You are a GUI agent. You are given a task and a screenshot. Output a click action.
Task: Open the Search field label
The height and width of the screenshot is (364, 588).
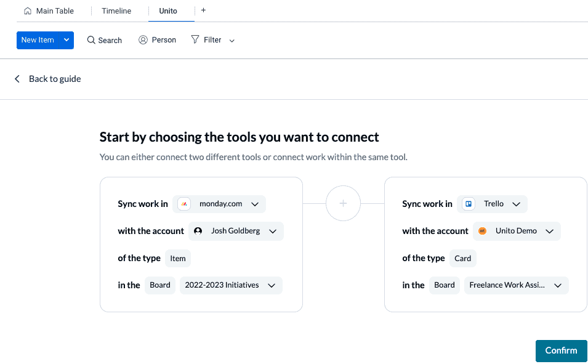[x=110, y=40]
